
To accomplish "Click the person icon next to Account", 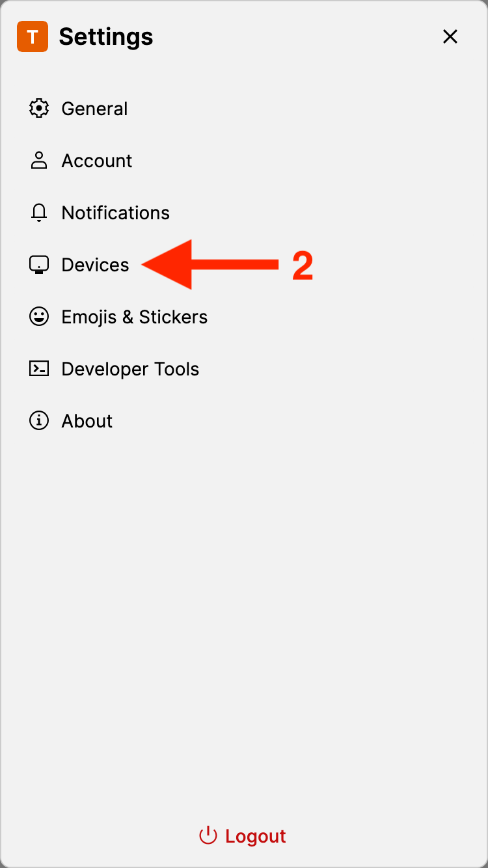I will 39,161.
